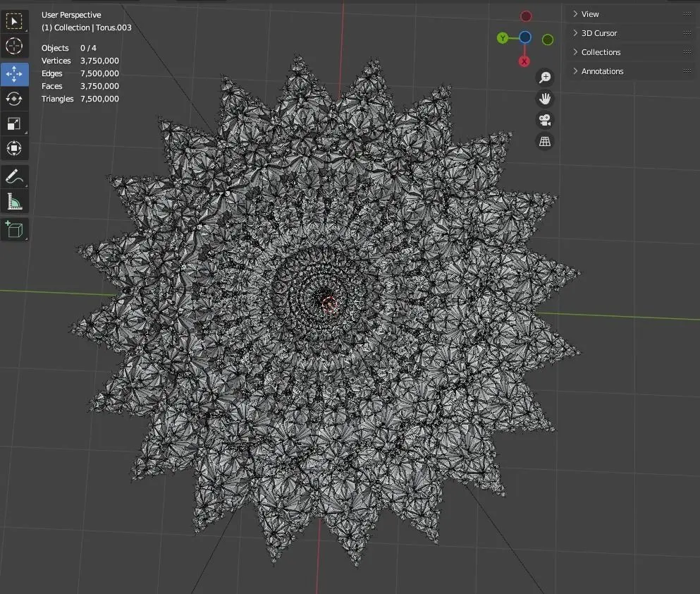The height and width of the screenshot is (594, 700).
Task: Choose the Annotate pencil tool
Action: click(14, 177)
